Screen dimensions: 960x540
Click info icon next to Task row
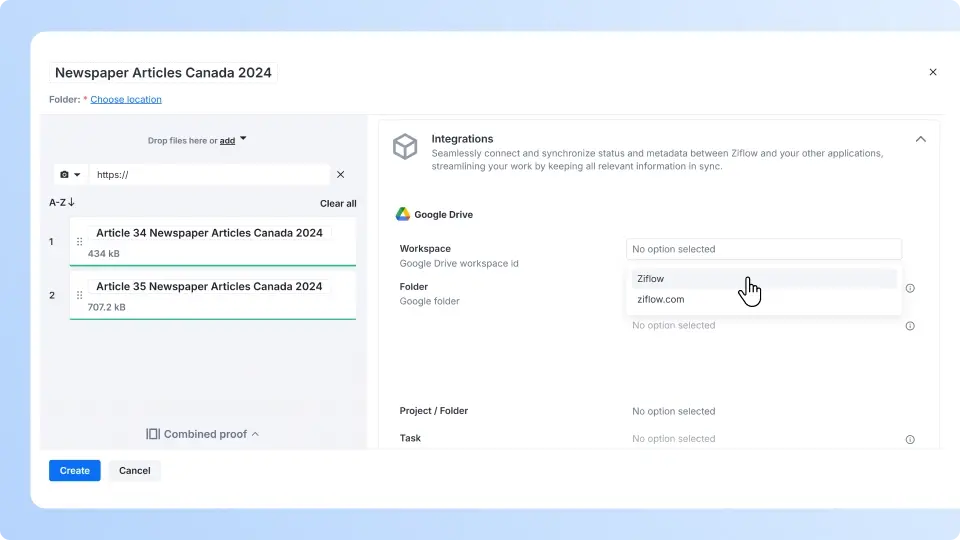(910, 439)
